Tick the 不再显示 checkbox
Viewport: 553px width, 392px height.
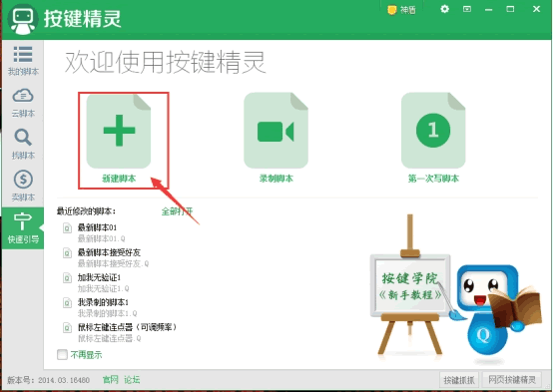(x=62, y=355)
